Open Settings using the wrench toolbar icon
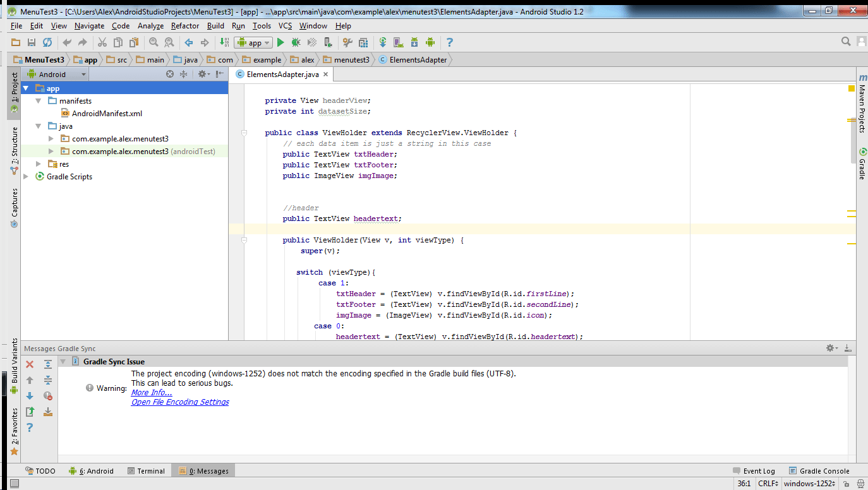 coord(347,42)
